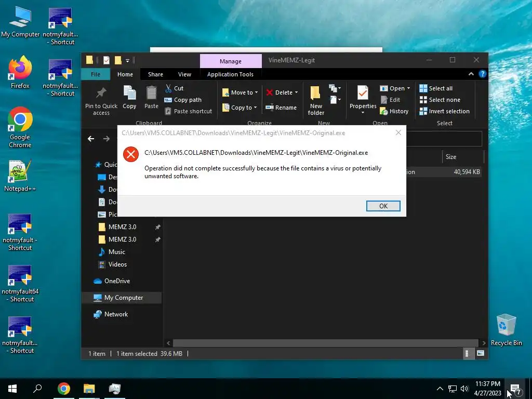Switch to the Share ribbon tab
The image size is (532, 399).
coord(155,74)
